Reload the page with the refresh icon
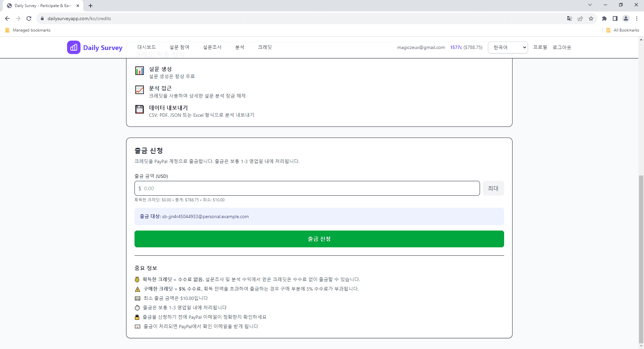The width and height of the screenshot is (644, 349). [x=29, y=18]
